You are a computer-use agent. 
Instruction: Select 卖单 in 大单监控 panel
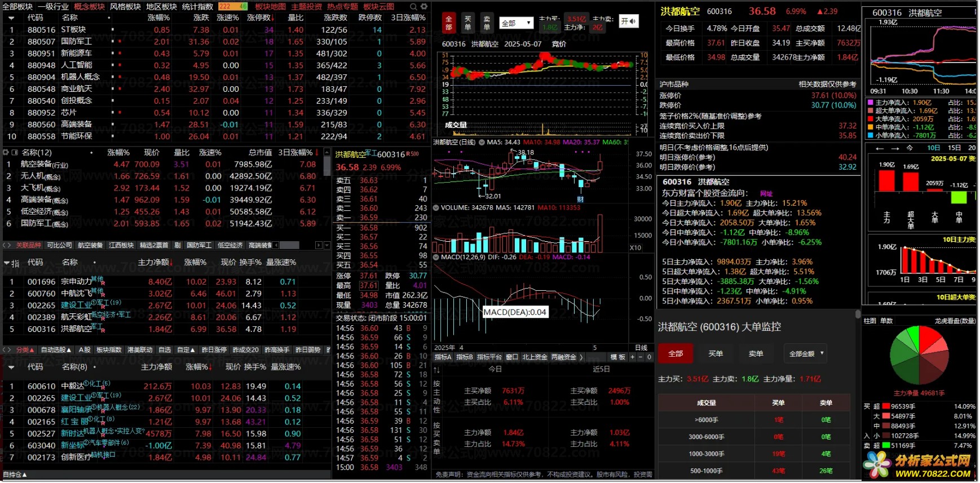tap(756, 354)
